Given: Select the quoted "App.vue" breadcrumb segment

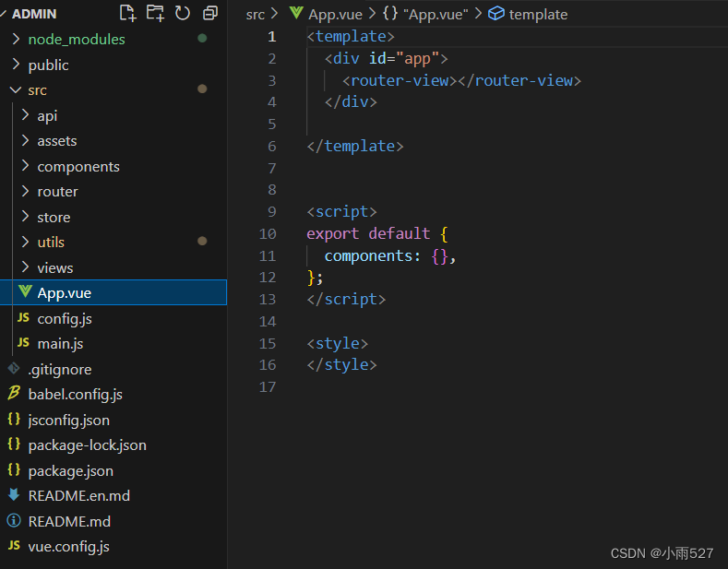Looking at the screenshot, I should click(435, 15).
